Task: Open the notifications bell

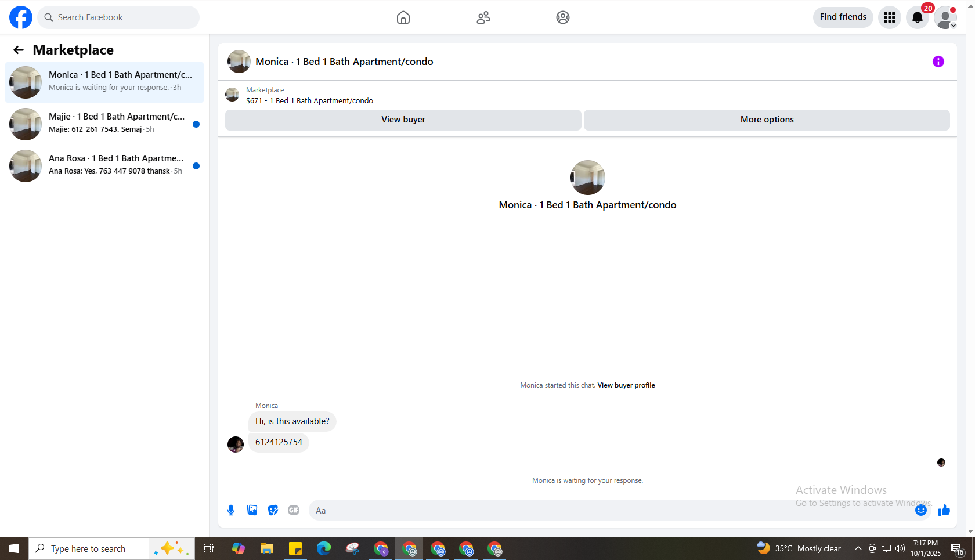Action: (918, 17)
